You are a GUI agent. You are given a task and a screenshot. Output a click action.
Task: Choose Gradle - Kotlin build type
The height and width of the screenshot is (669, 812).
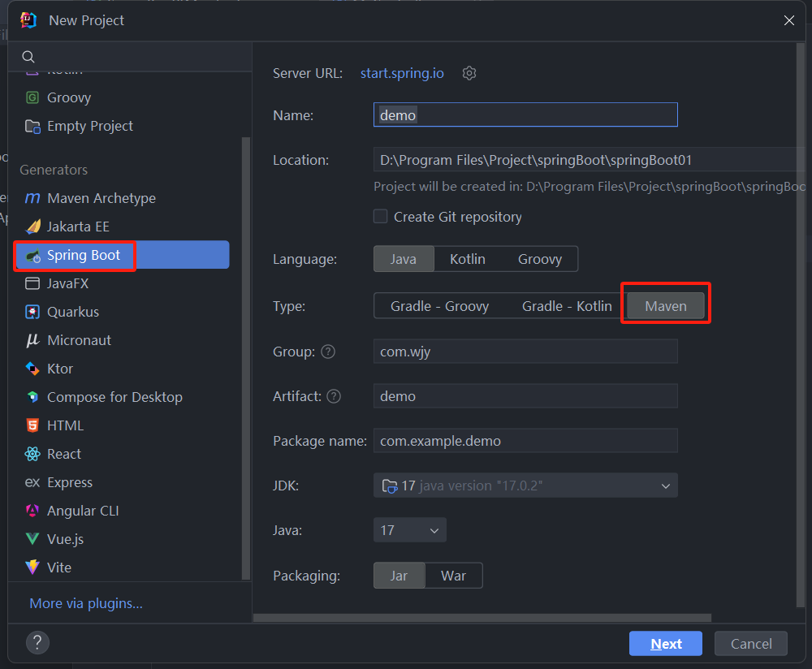point(567,306)
